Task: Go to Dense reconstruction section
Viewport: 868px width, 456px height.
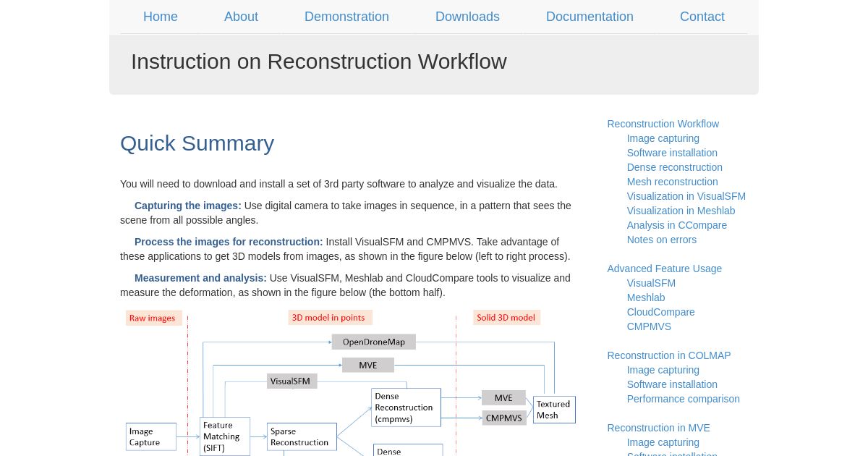Action: coord(675,167)
